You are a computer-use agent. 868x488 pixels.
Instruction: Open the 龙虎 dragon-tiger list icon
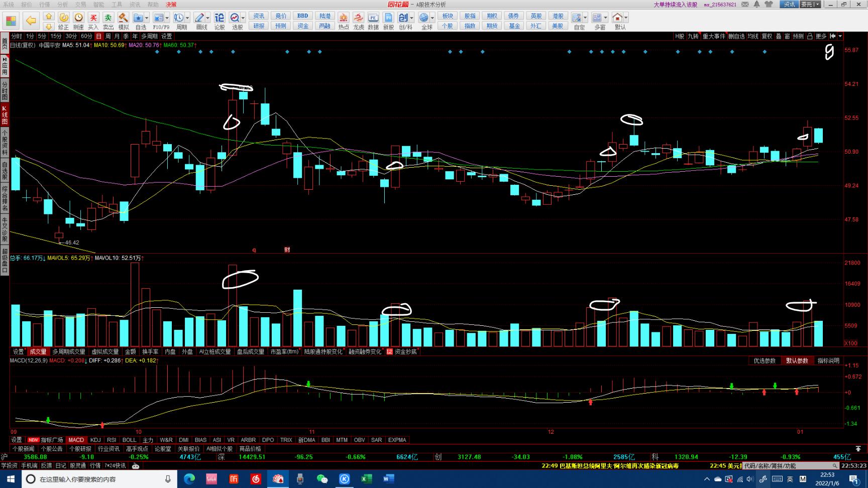click(358, 18)
